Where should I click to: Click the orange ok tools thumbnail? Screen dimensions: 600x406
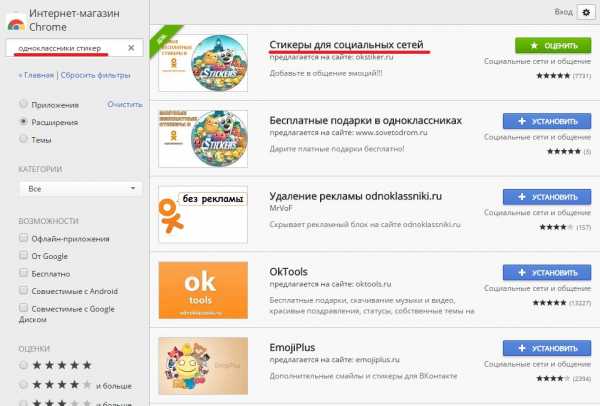tap(203, 290)
